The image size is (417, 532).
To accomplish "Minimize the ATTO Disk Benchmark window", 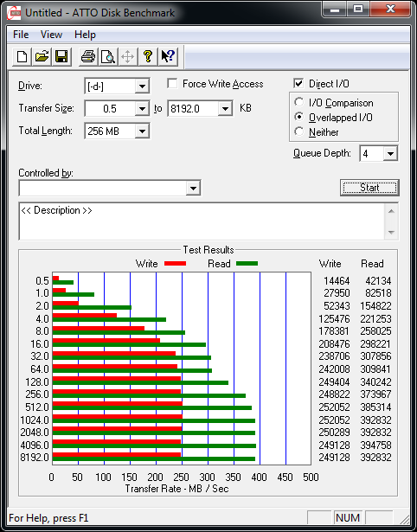I will [x=335, y=10].
